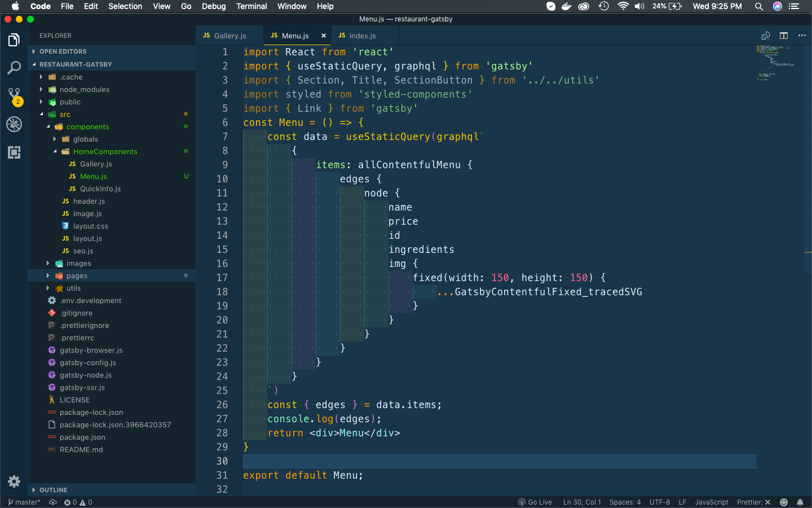812x508 pixels.
Task: Expand the public folder
Action: [x=112, y=102]
